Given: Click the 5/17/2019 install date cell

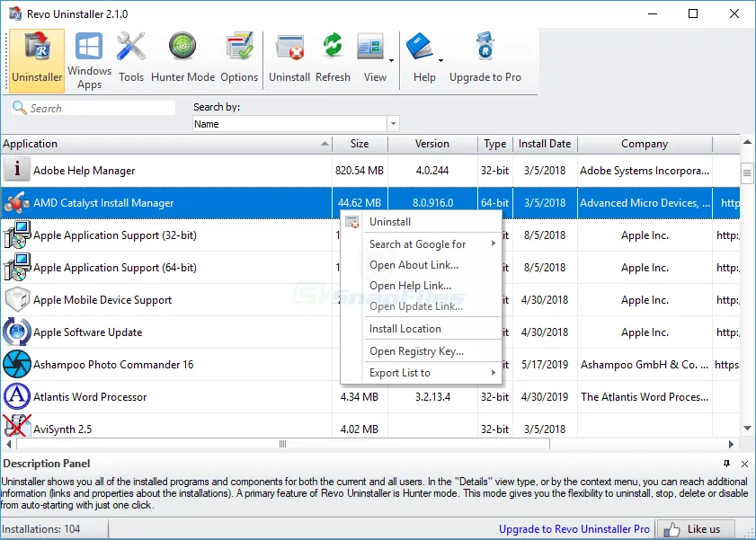Looking at the screenshot, I should [545, 365].
